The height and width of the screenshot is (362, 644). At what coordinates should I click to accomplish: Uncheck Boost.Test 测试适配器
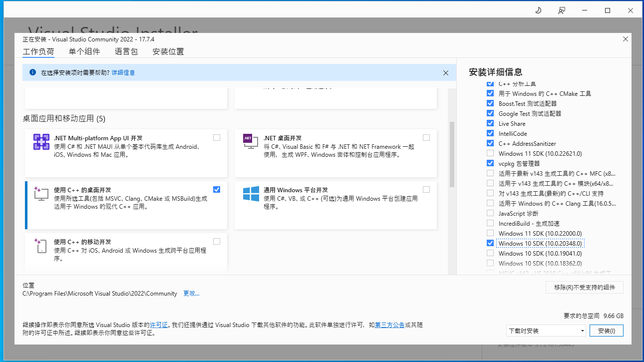click(x=490, y=103)
